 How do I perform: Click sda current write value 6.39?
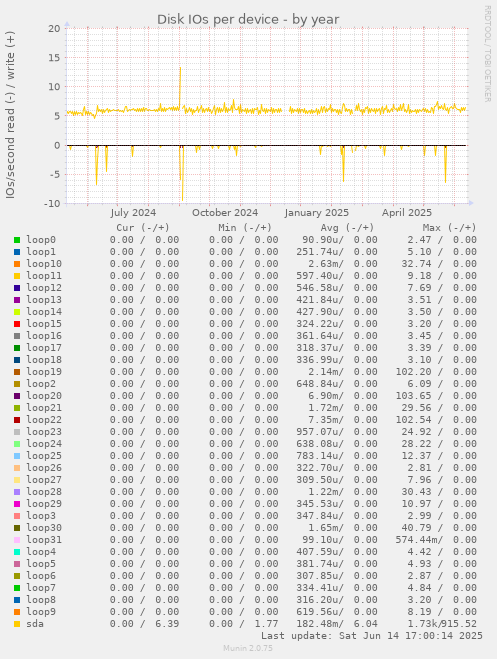pyautogui.click(x=167, y=624)
